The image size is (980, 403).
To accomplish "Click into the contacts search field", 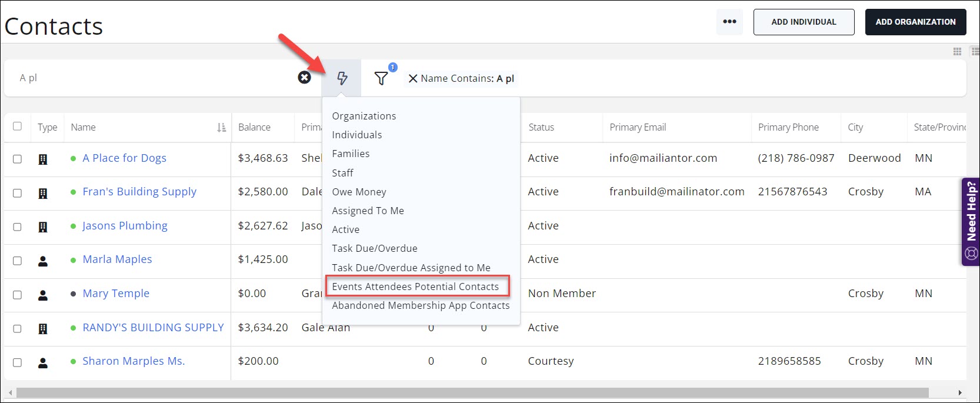I will tap(153, 78).
